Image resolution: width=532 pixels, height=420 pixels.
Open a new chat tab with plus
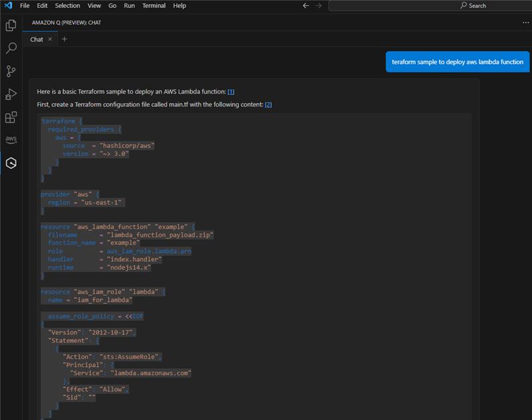pyautogui.click(x=65, y=39)
